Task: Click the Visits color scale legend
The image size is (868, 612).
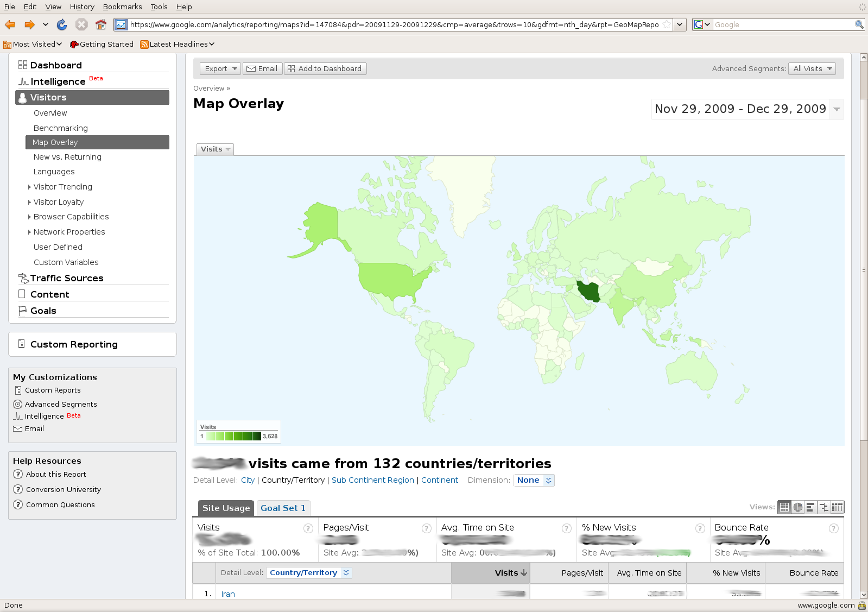Action: (239, 432)
